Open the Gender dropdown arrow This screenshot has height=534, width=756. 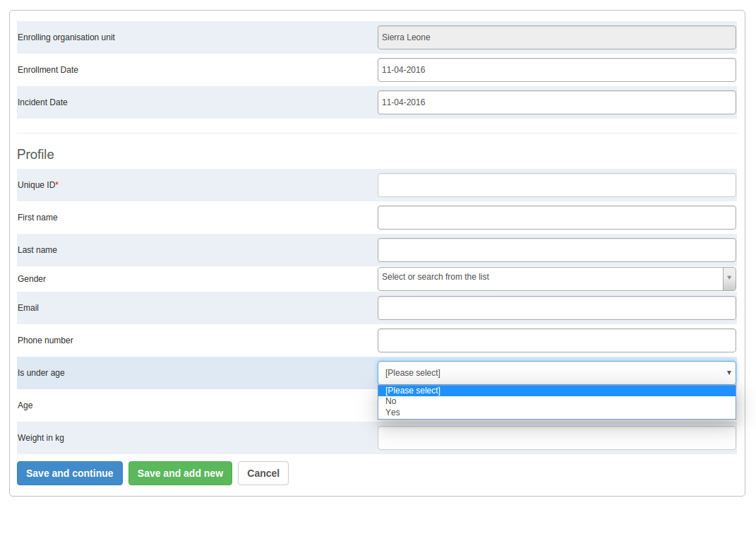click(x=729, y=279)
